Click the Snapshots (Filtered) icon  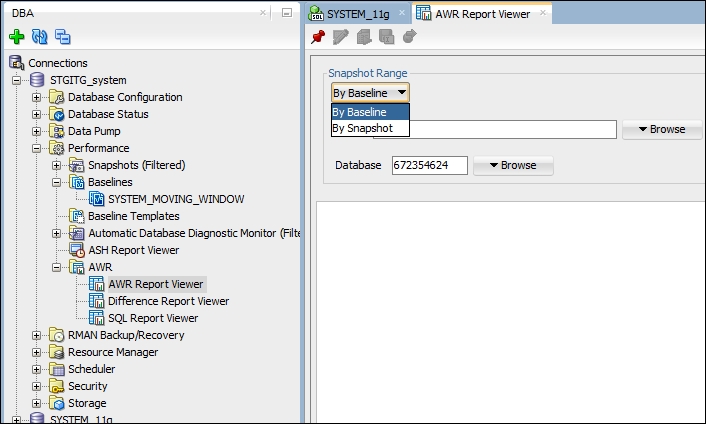(x=77, y=165)
